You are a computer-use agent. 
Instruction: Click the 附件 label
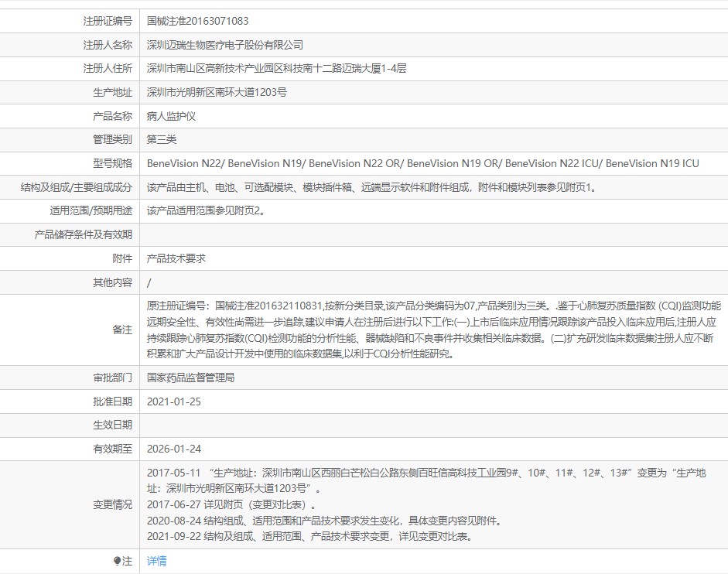tap(122, 258)
